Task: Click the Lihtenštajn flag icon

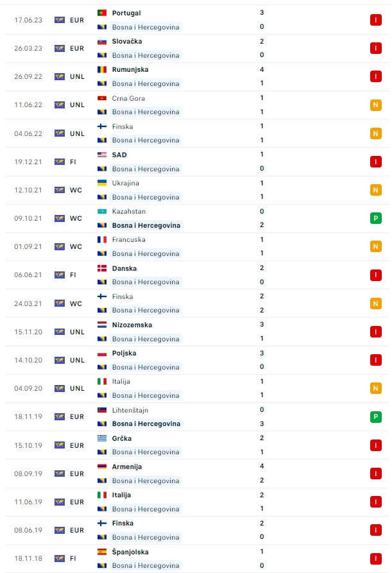Action: click(101, 410)
